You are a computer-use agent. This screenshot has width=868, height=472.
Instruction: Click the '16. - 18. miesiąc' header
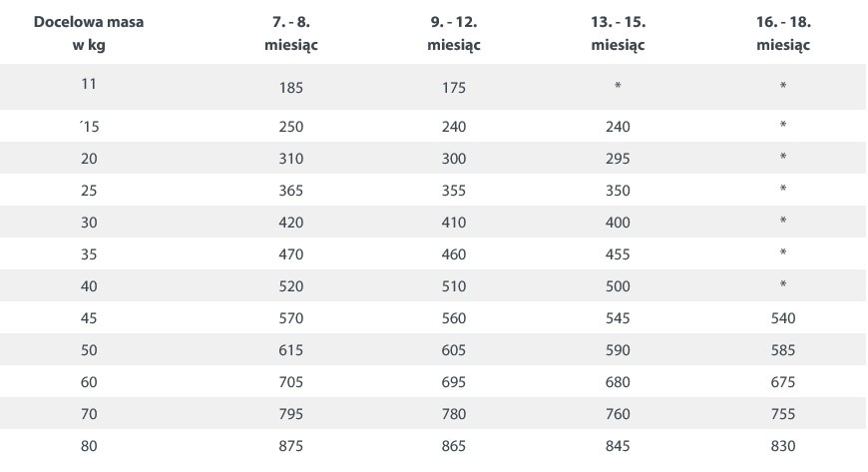(x=783, y=33)
